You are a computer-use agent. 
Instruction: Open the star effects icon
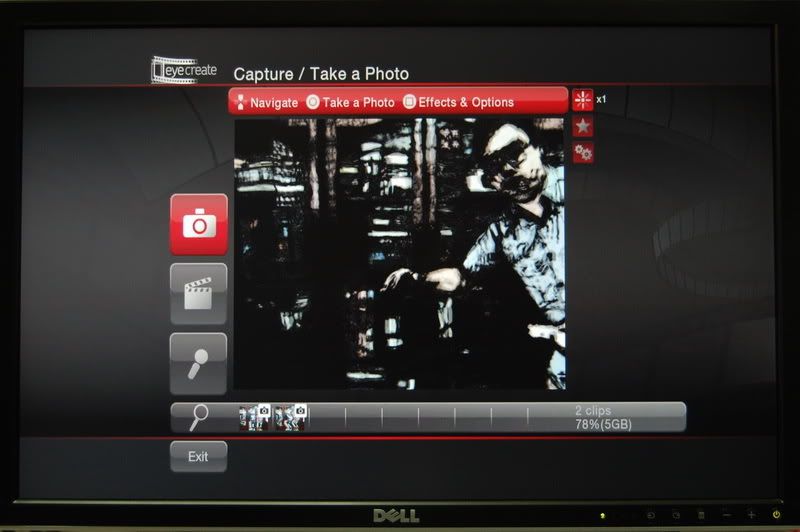(x=583, y=126)
